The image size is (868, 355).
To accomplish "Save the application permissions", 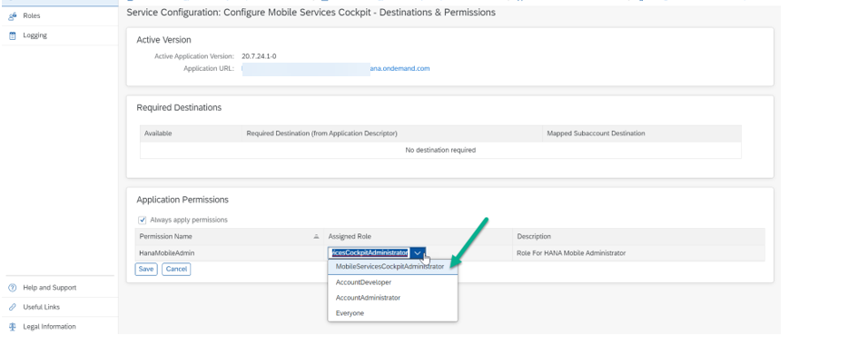I will pyautogui.click(x=146, y=269).
